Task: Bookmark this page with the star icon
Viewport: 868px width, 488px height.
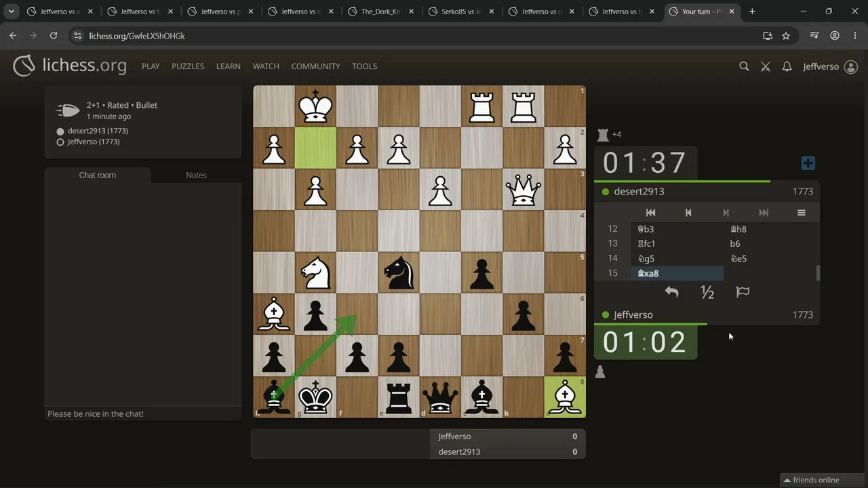Action: (x=786, y=36)
